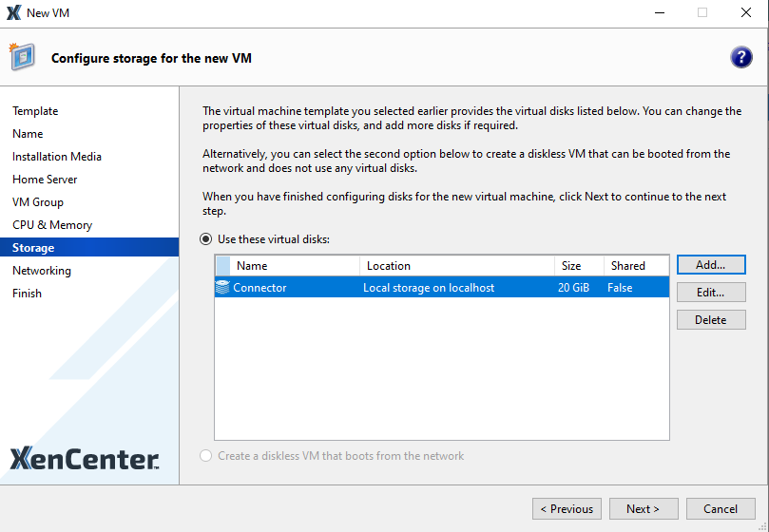Viewport: 769px width, 532px height.
Task: Jump to the Networking step
Action: point(42,271)
